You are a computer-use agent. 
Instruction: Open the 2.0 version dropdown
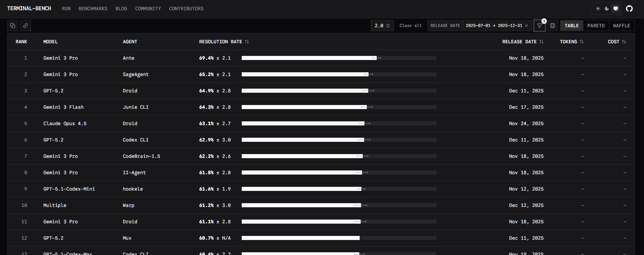point(382,26)
